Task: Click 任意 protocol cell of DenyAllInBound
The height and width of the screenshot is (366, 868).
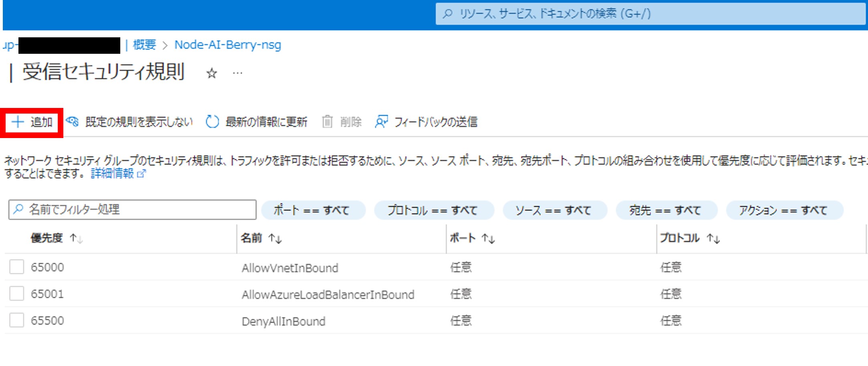Action: pyautogui.click(x=671, y=321)
